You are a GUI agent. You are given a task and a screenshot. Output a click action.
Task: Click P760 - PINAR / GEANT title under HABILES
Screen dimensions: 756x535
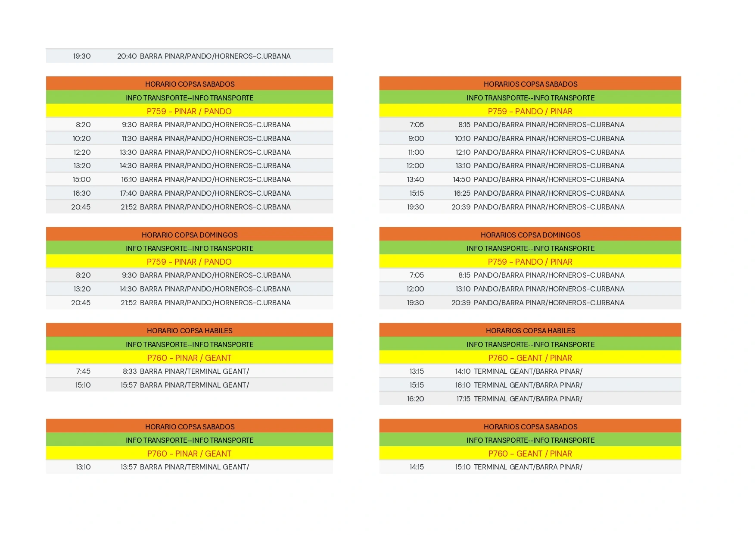189,358
